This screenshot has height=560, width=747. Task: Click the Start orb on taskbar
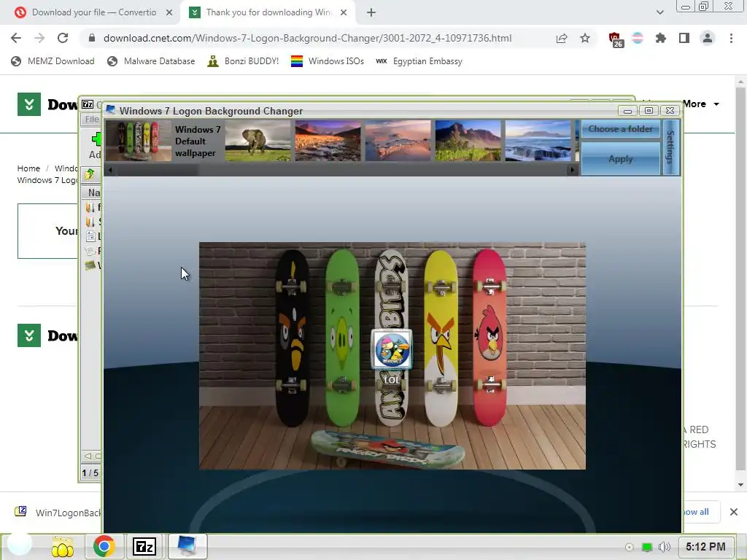pyautogui.click(x=20, y=542)
